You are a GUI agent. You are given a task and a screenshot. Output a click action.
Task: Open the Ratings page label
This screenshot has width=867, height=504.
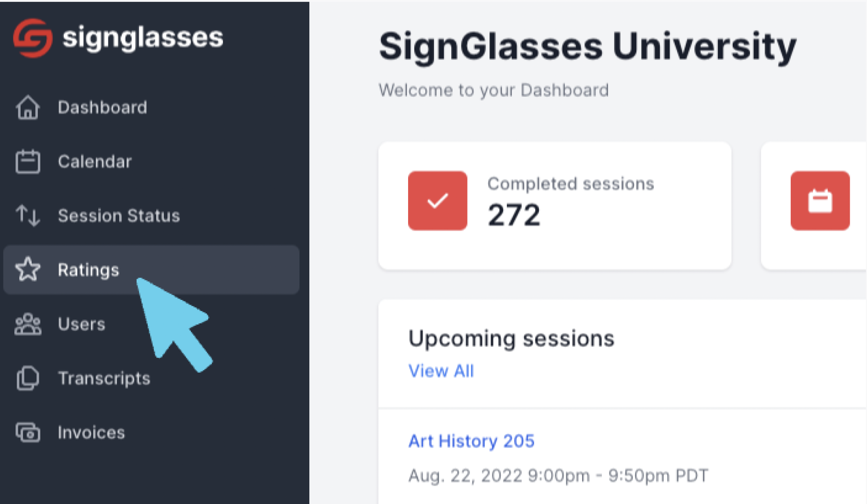click(x=88, y=270)
